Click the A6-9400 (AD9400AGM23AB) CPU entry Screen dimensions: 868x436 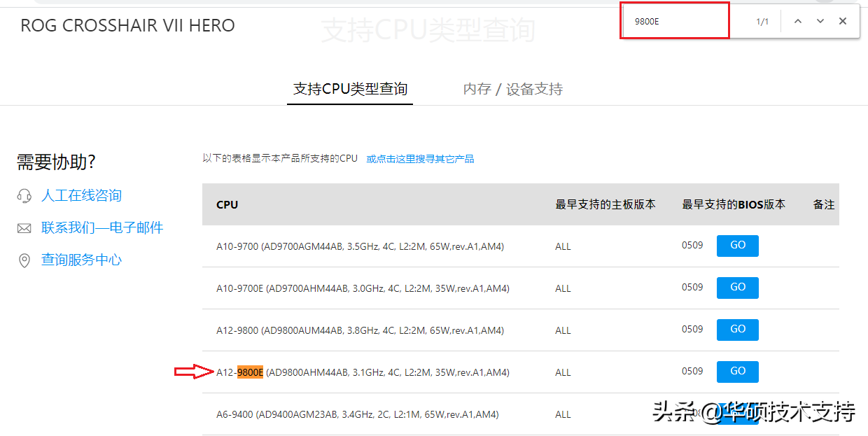tap(357, 414)
